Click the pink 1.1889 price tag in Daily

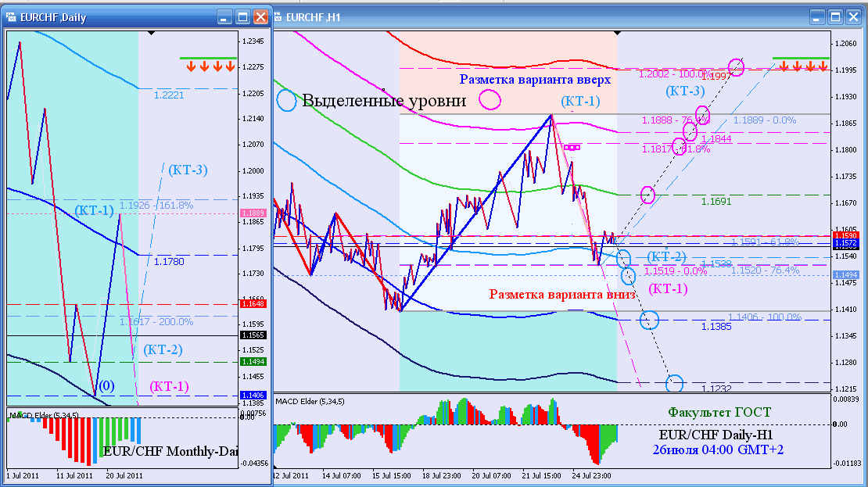[x=253, y=213]
